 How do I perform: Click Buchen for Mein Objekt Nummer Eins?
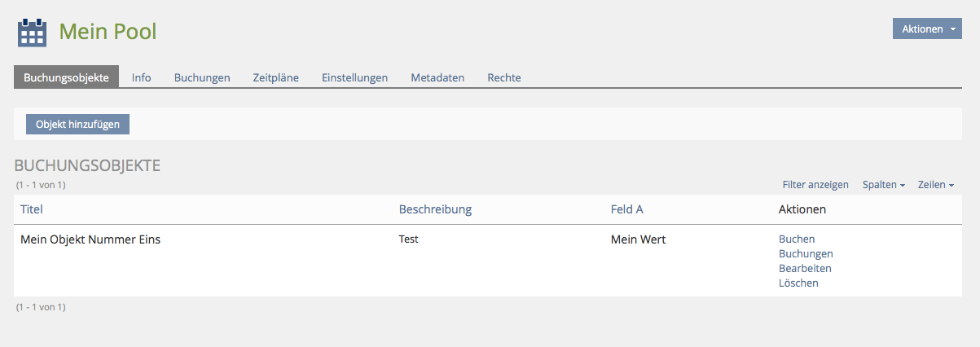click(797, 239)
